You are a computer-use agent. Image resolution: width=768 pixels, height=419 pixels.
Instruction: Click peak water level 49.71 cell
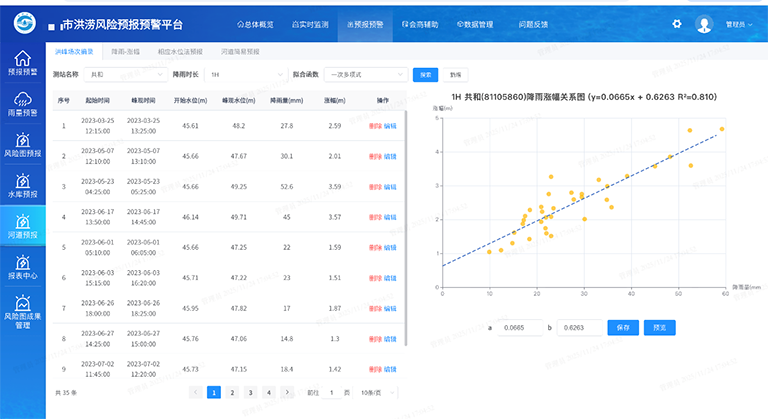(239, 217)
